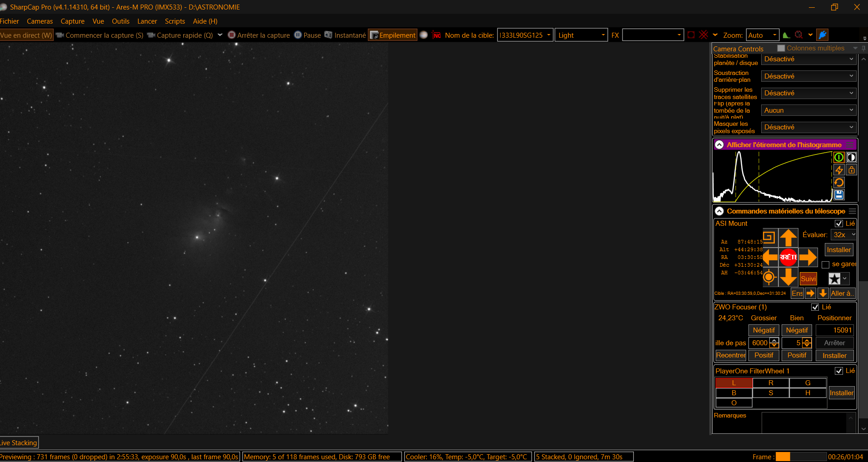Click the red stop button on mount
The image size is (868, 462).
click(x=788, y=257)
